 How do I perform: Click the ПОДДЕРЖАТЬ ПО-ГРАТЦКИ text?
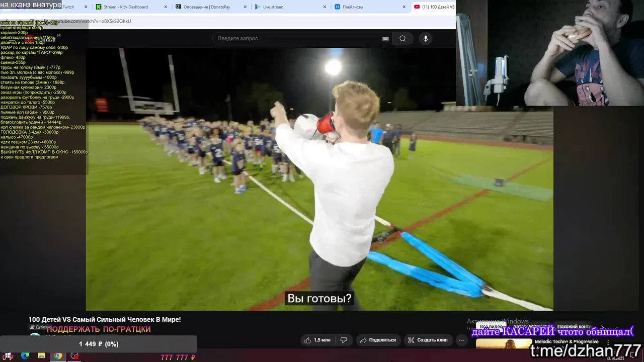99,330
